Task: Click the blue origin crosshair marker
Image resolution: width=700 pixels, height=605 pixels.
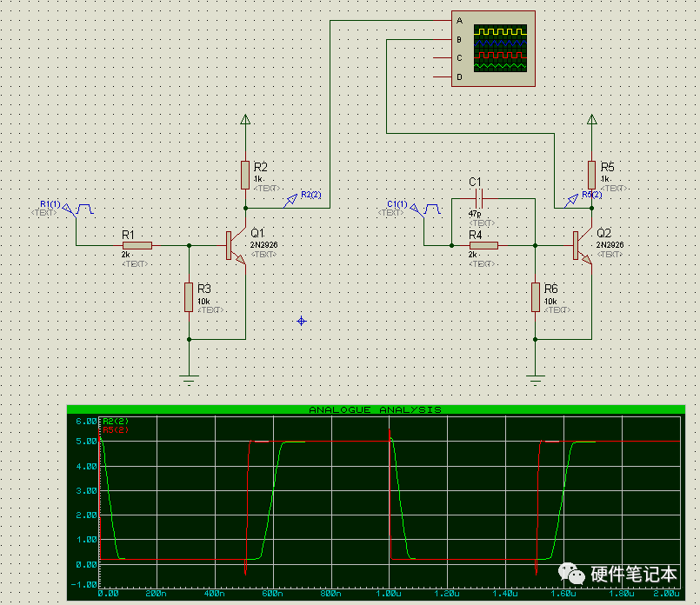Action: tap(302, 321)
